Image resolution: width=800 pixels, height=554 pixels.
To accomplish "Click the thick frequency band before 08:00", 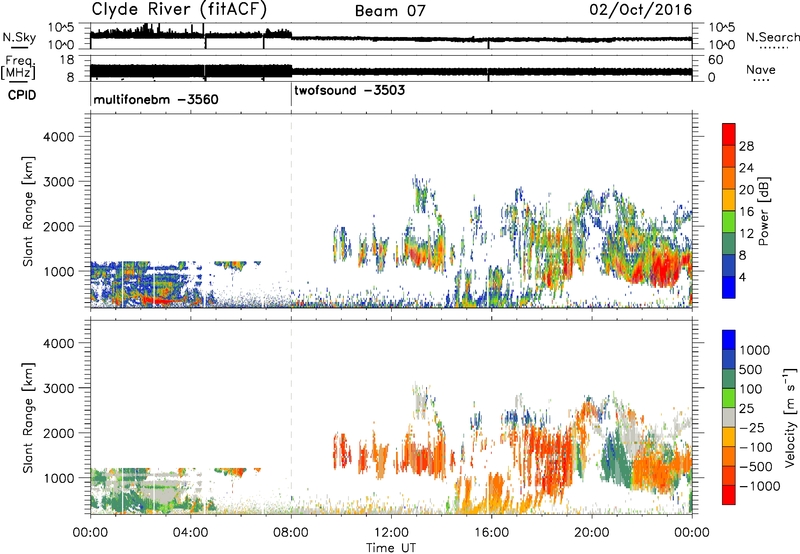I will pyautogui.click(x=191, y=71).
